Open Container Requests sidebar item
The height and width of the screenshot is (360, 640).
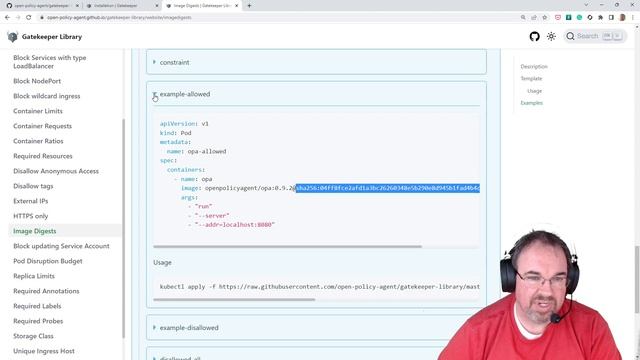coord(42,126)
